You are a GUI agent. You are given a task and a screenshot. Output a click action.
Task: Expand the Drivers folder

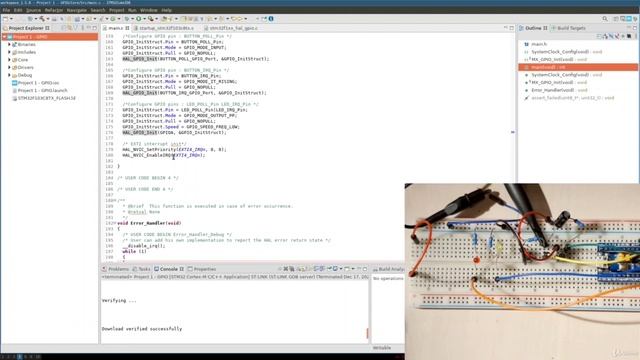point(9,67)
